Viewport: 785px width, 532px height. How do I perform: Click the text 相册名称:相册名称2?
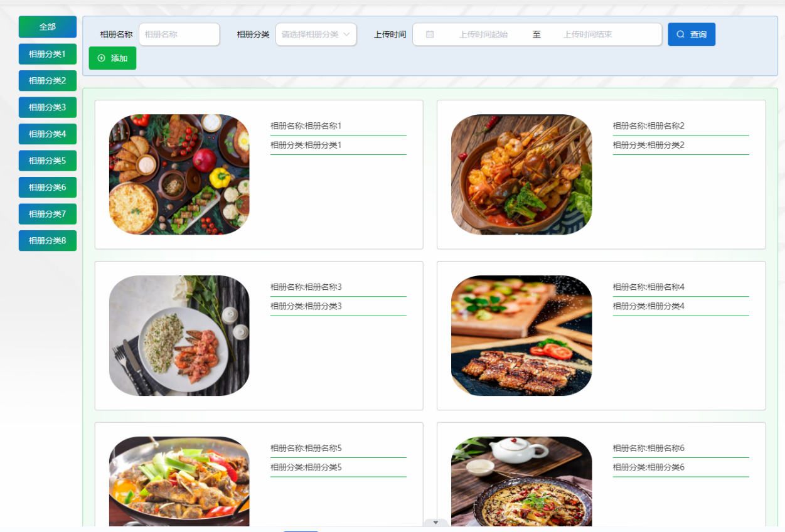click(649, 126)
